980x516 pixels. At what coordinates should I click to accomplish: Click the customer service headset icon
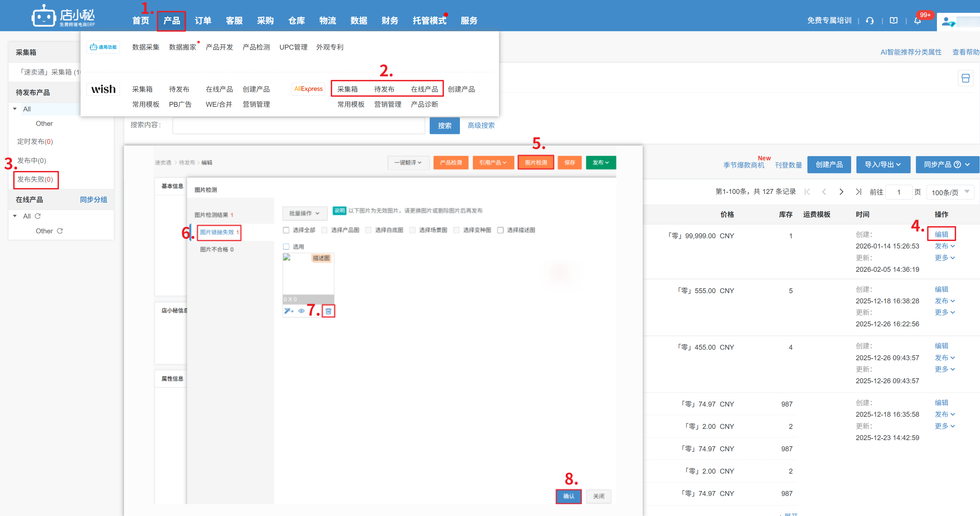tap(870, 20)
